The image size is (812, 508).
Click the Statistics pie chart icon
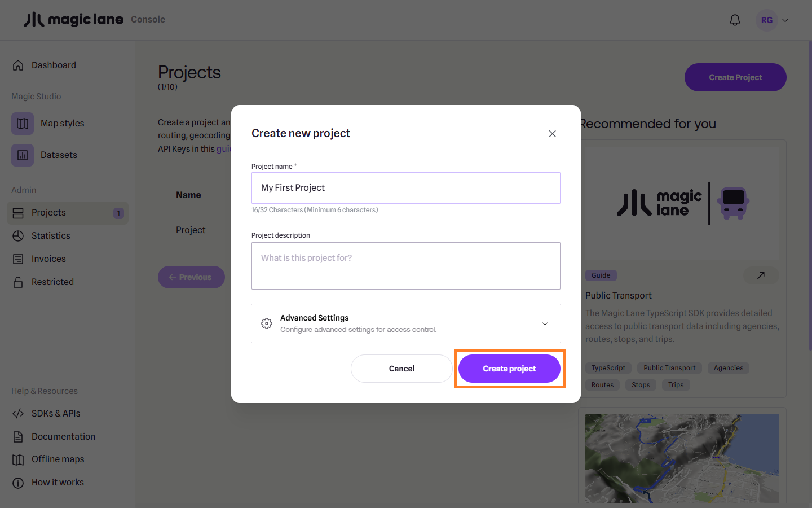pyautogui.click(x=18, y=236)
